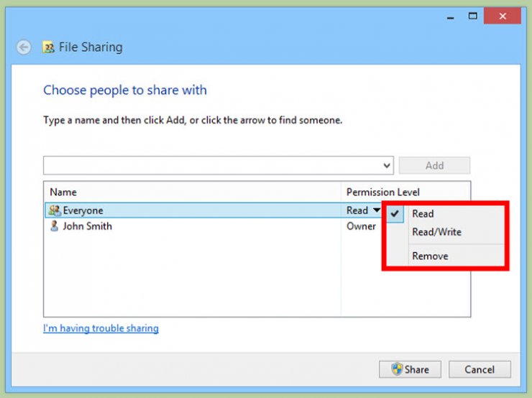This screenshot has height=398, width=532.
Task: Maximize the File Sharing window
Action: point(472,16)
